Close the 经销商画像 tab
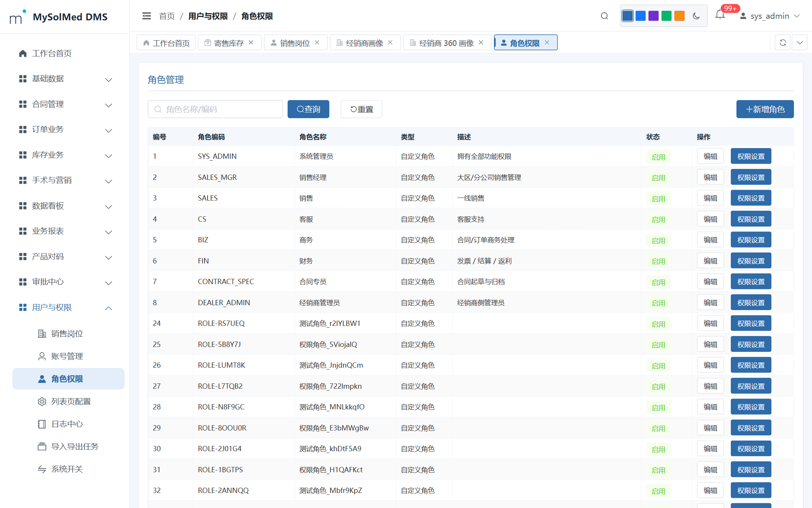The width and height of the screenshot is (812, 508). (390, 43)
